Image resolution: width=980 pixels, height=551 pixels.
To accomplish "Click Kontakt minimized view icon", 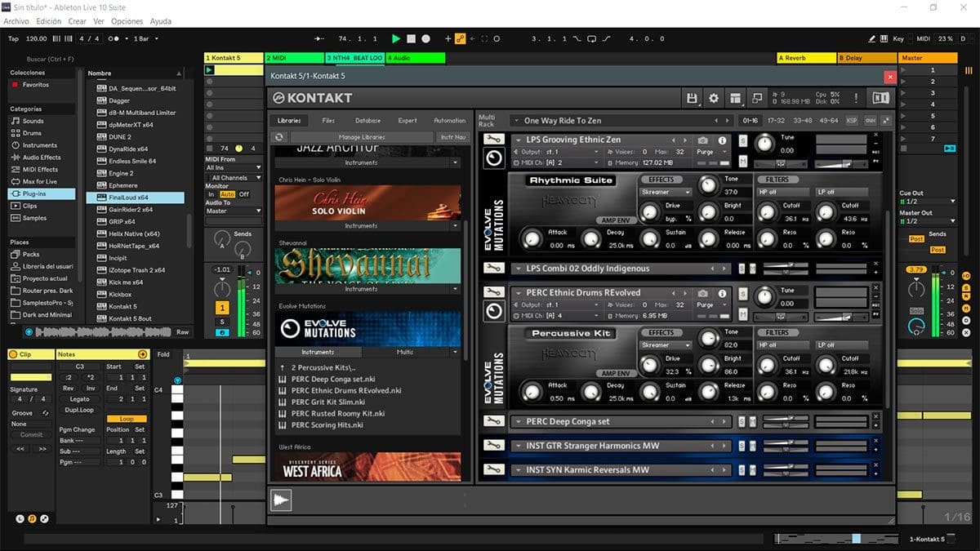I will 757,98.
